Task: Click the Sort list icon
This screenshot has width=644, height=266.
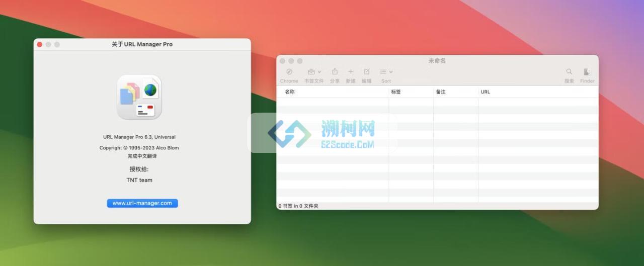Action: coord(383,72)
